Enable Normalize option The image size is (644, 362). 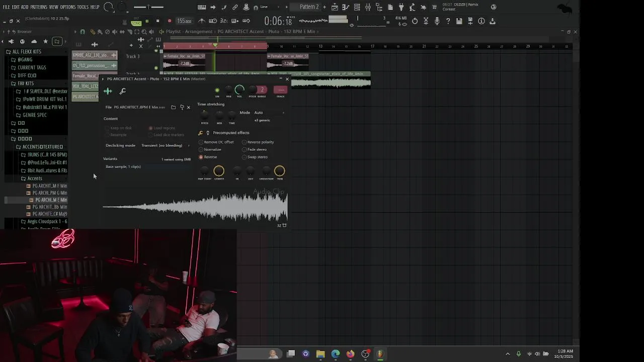(210, 149)
